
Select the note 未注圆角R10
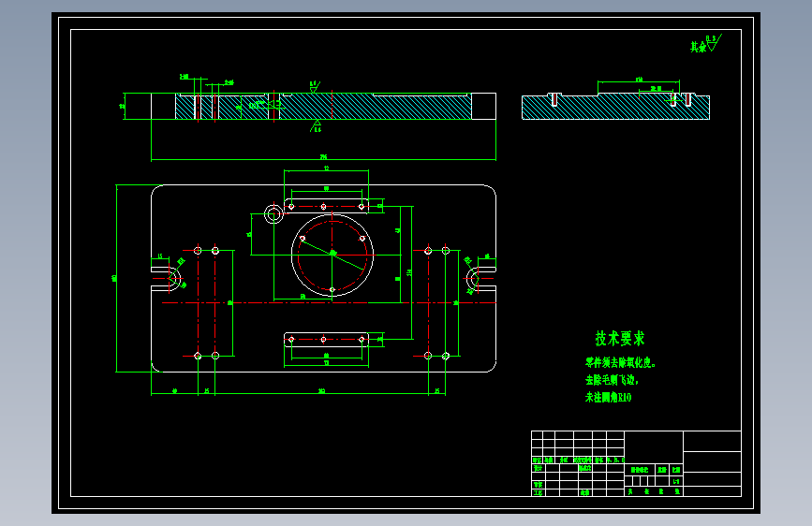[609, 397]
